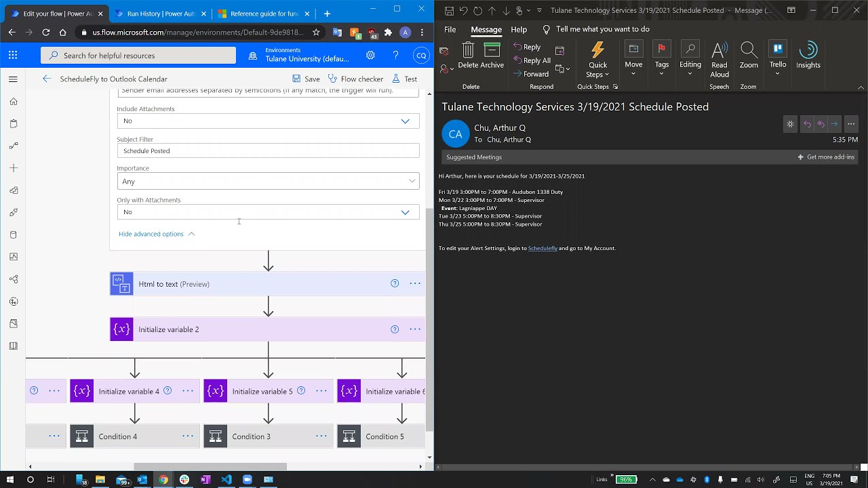
Task: Open the Insights add-in
Action: click(808, 56)
